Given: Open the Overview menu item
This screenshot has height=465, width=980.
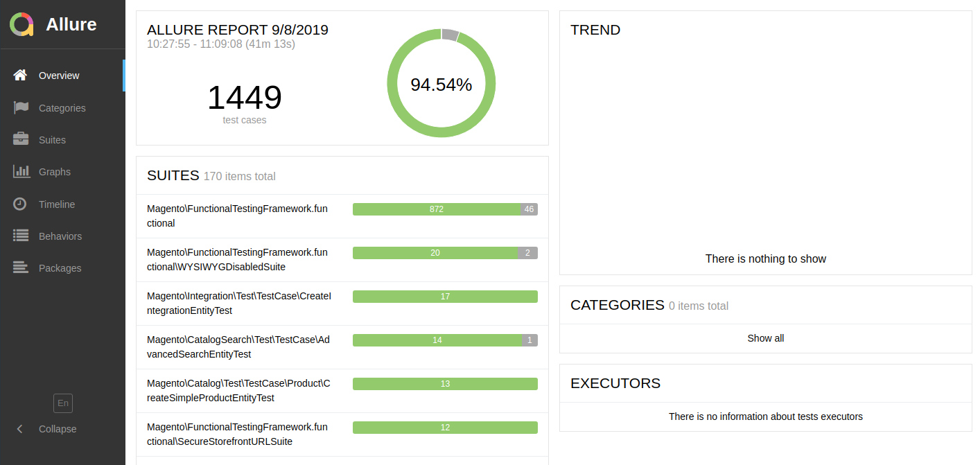Looking at the screenshot, I should (x=62, y=76).
